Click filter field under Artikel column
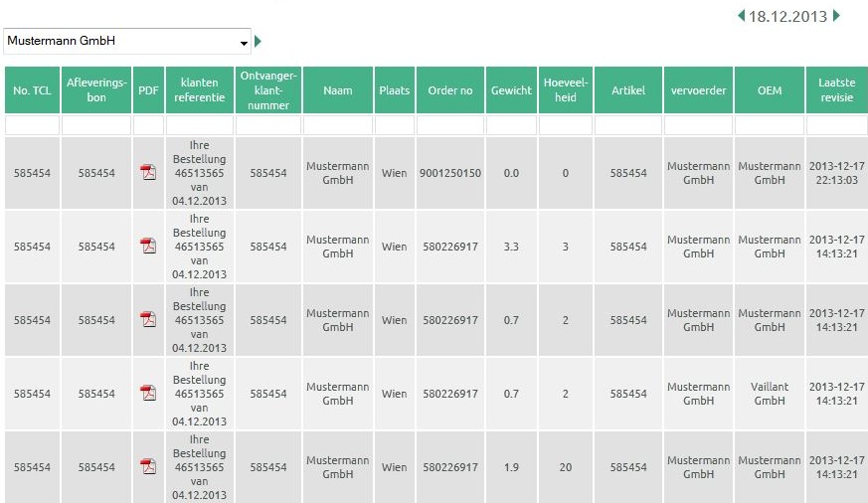 (628, 126)
